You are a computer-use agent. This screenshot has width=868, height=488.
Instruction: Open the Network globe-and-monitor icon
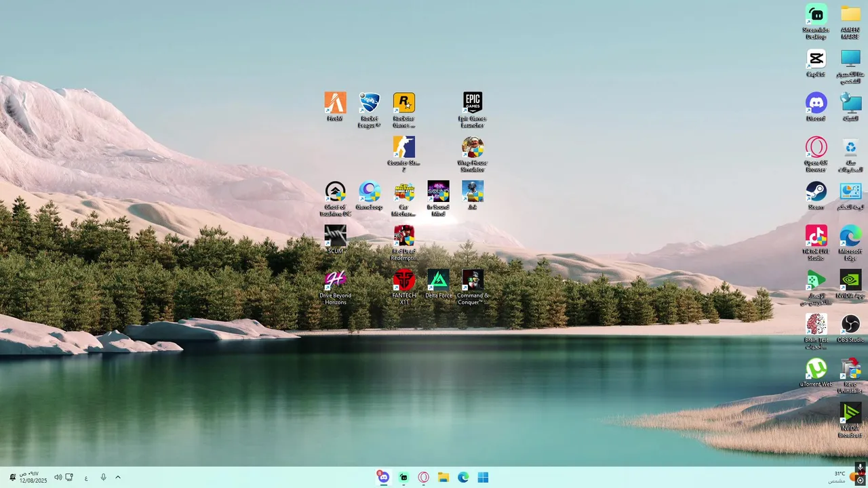(850, 106)
